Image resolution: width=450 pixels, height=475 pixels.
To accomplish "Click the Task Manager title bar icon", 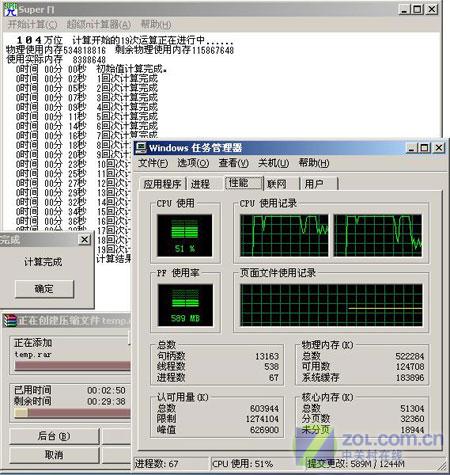I will click(x=141, y=148).
